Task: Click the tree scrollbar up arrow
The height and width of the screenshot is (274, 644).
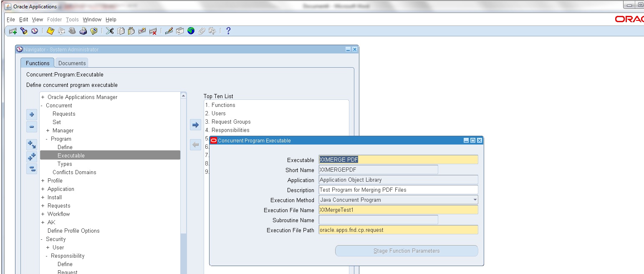Action: (x=183, y=96)
